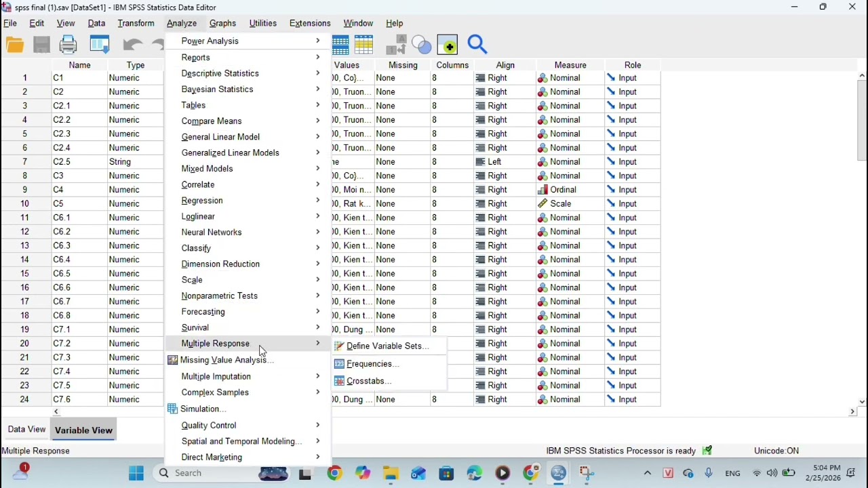Click the vertical scrollbar down arrow
Screen dimensions: 868x488
pyautogui.click(x=862, y=401)
